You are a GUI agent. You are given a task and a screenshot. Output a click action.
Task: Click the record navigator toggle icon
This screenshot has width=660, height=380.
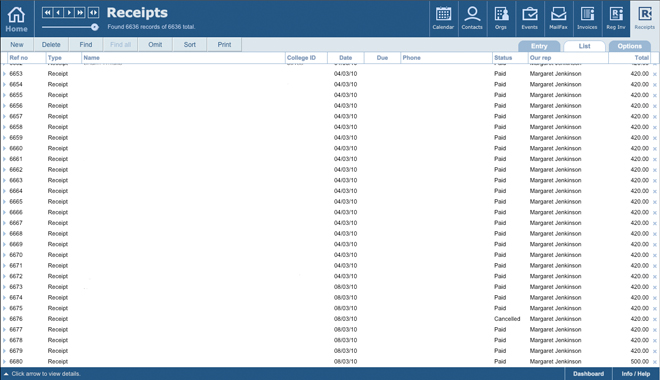[93, 13]
